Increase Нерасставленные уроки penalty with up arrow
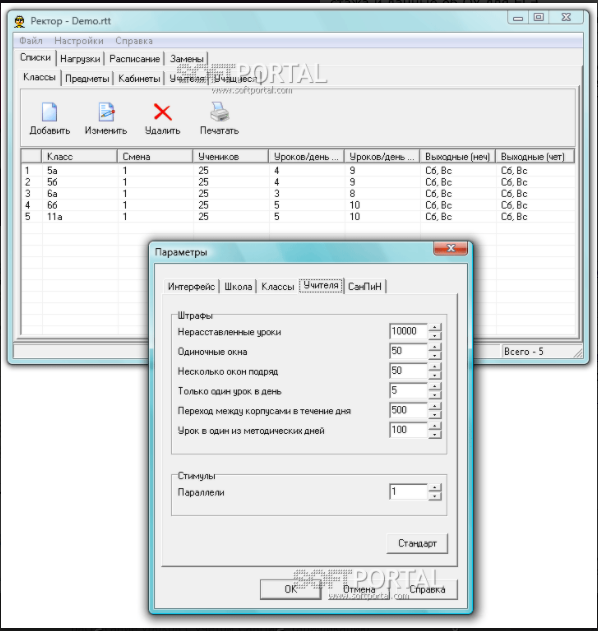This screenshot has width=598, height=631. (x=435, y=327)
